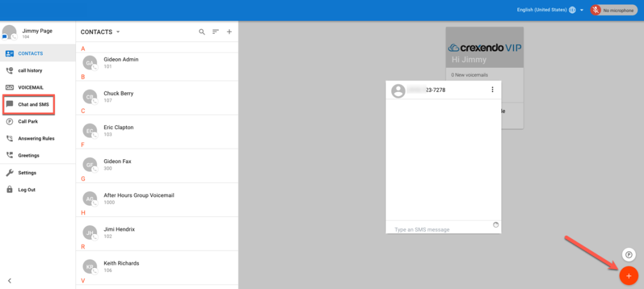Click the GA avatar of Gideon Admin

coord(90,63)
